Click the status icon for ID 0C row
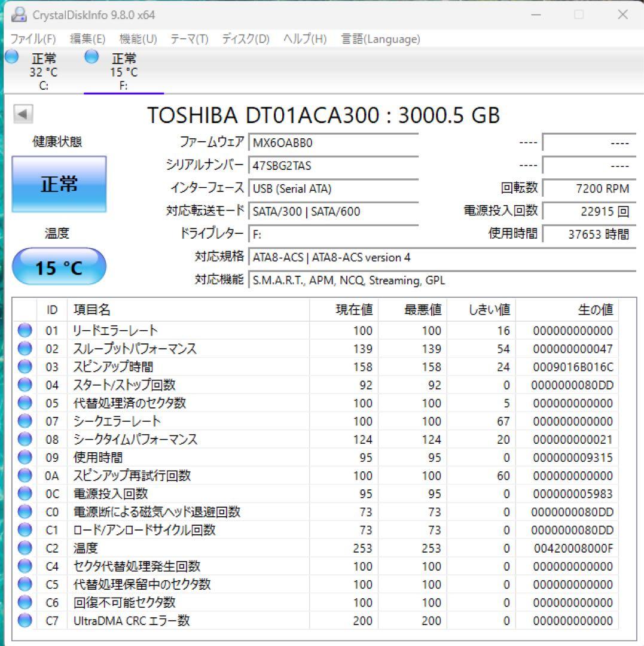The width and height of the screenshot is (644, 646). click(25, 493)
